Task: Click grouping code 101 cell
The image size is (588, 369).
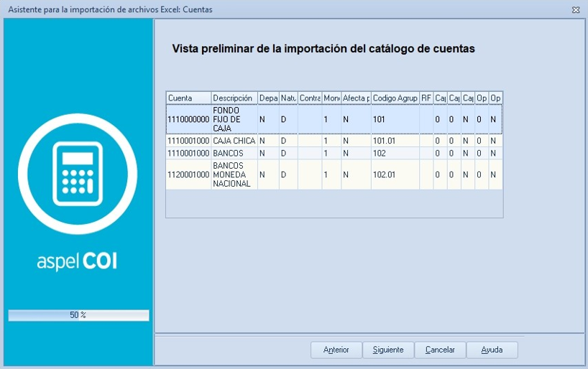Action: [395, 119]
